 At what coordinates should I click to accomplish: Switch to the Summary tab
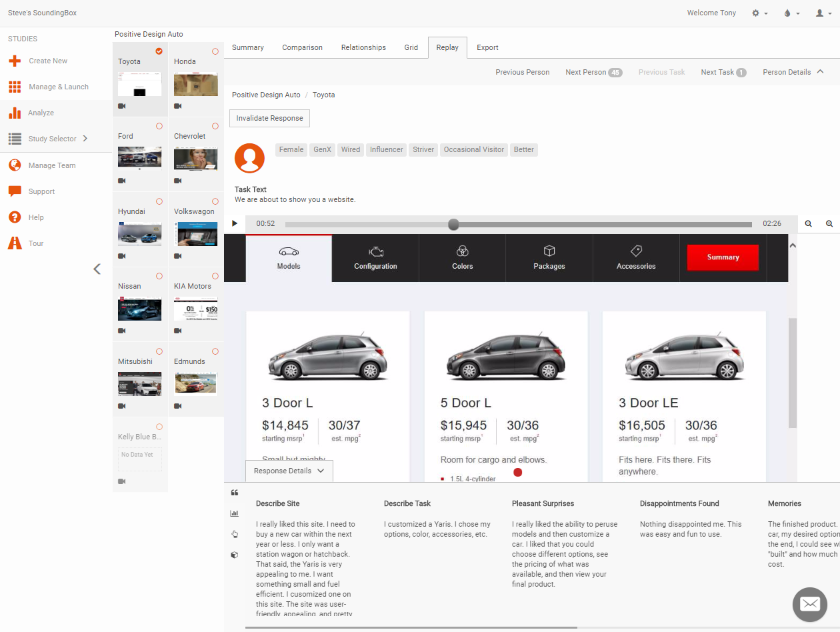pyautogui.click(x=248, y=47)
